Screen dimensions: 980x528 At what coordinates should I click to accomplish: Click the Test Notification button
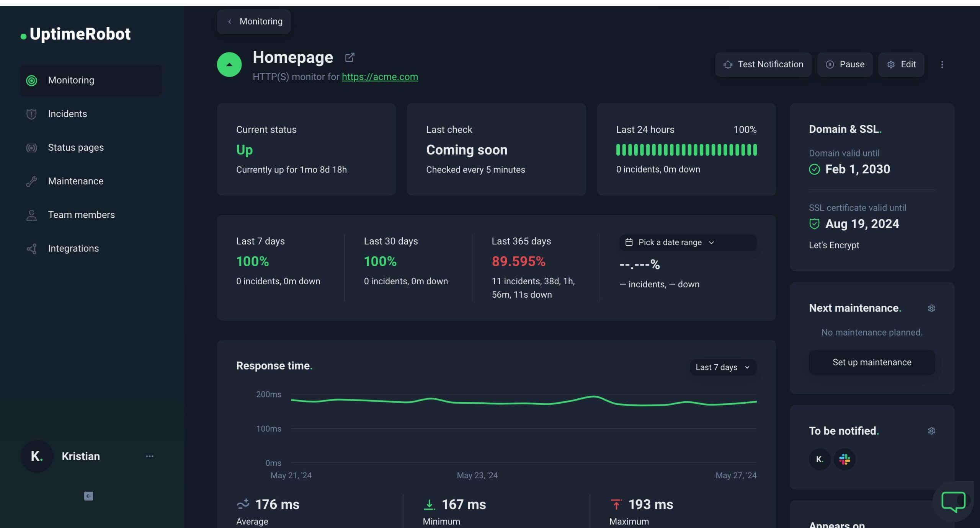(x=763, y=64)
